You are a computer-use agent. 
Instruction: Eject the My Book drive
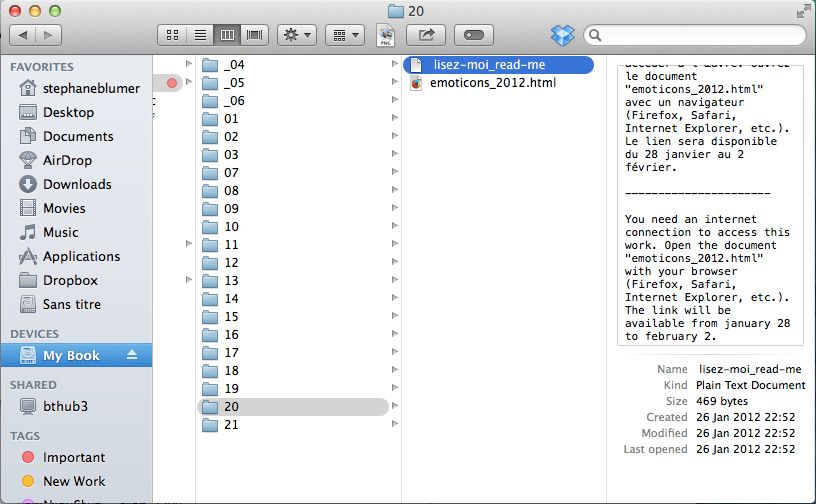[132, 355]
